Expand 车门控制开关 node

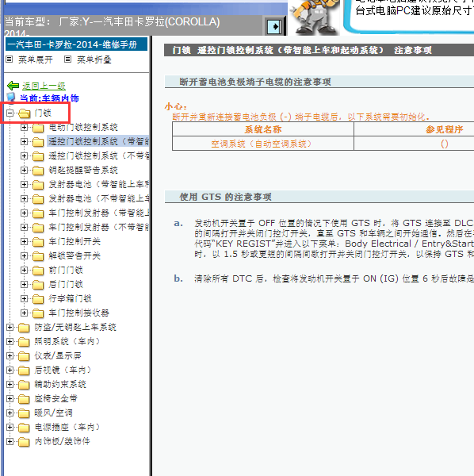point(24,242)
